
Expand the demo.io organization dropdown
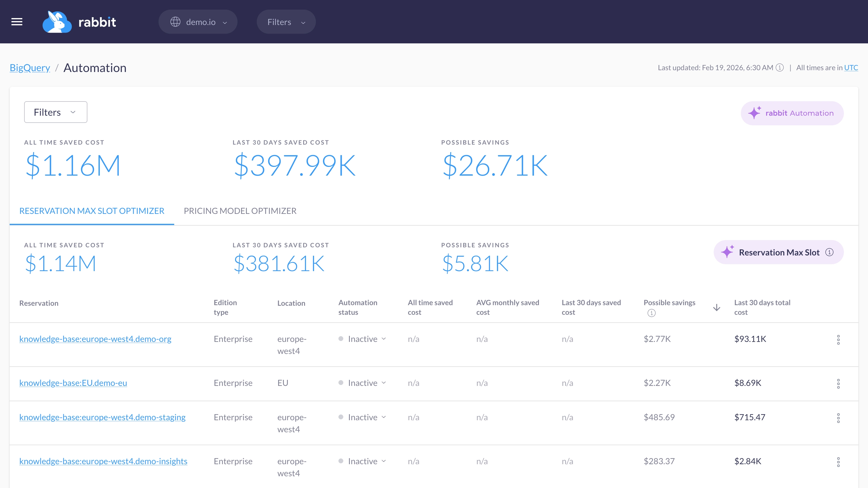click(198, 22)
